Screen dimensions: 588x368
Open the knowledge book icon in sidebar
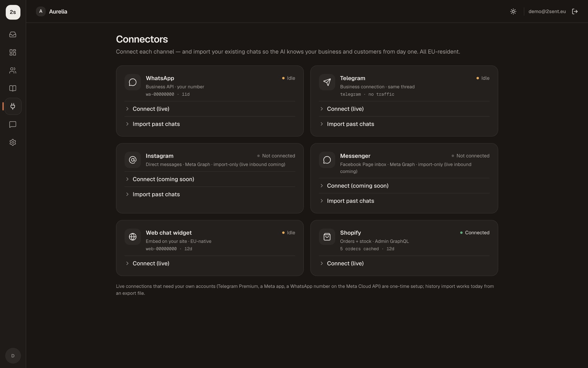(13, 88)
